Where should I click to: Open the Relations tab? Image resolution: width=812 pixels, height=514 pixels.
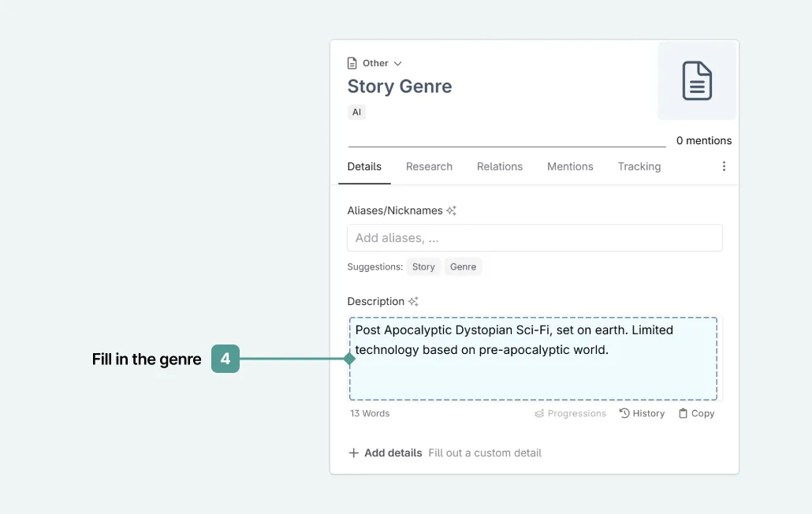click(x=500, y=166)
